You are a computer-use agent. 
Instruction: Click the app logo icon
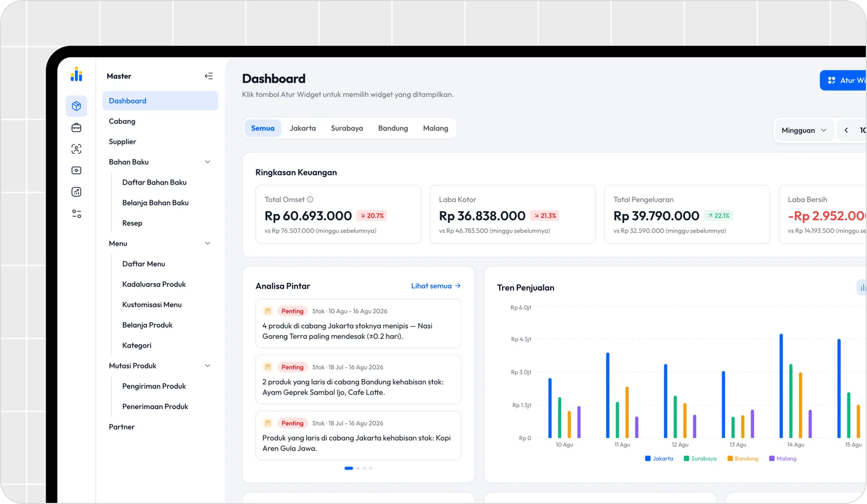click(x=76, y=74)
